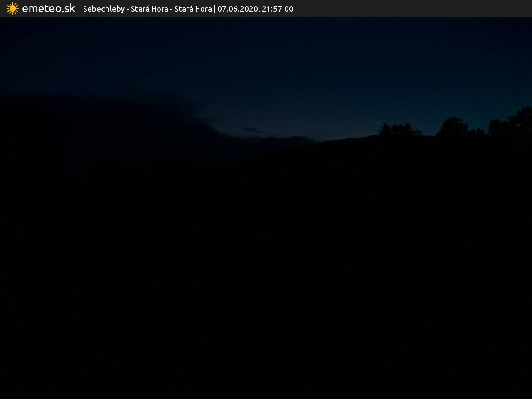
Task: Click the deep blue upper sky area
Action: 266,50
